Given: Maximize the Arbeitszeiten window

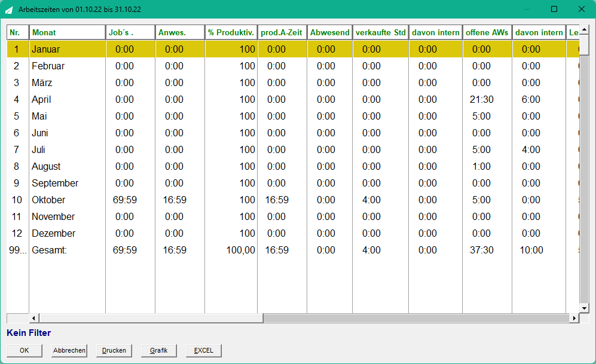Looking at the screenshot, I should (554, 9).
